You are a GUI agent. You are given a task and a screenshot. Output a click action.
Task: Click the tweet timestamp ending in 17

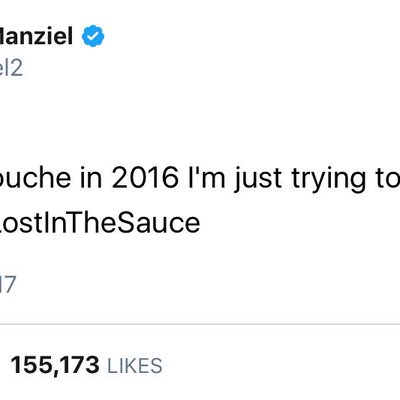[x=8, y=284]
